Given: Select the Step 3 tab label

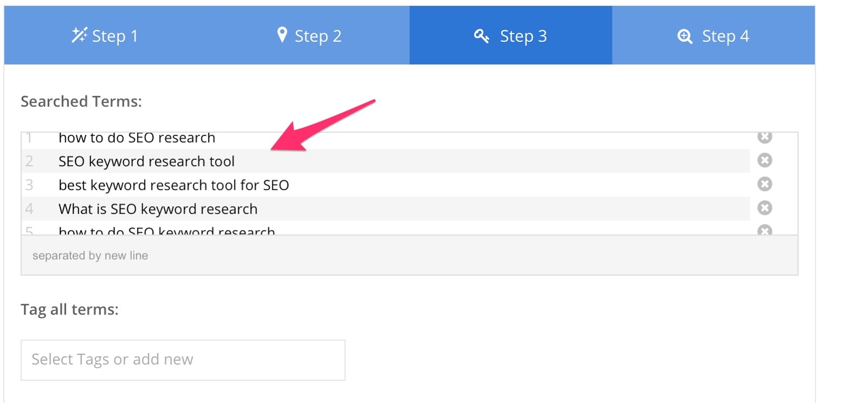Looking at the screenshot, I should [x=523, y=36].
